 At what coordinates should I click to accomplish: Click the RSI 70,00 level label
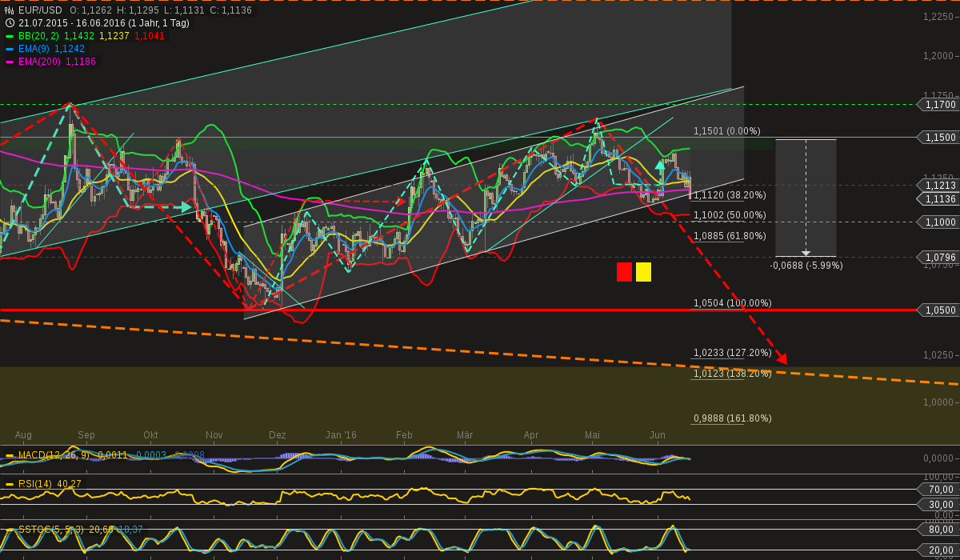[940, 490]
